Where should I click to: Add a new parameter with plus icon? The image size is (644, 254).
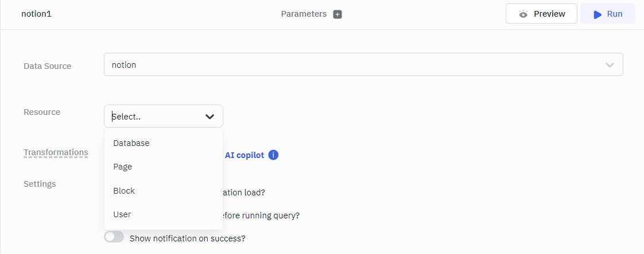tap(337, 14)
